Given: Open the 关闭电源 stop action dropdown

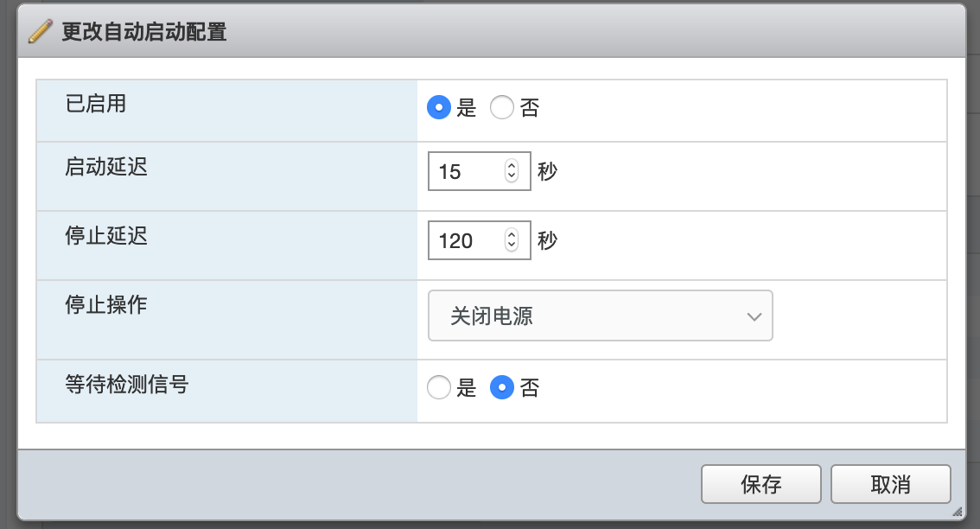Looking at the screenshot, I should coord(600,315).
